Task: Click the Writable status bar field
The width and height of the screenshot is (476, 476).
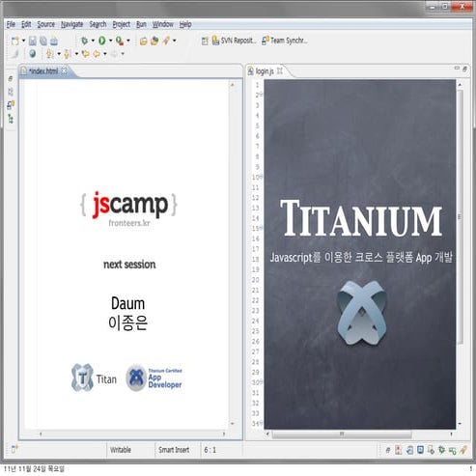Action: [x=121, y=450]
